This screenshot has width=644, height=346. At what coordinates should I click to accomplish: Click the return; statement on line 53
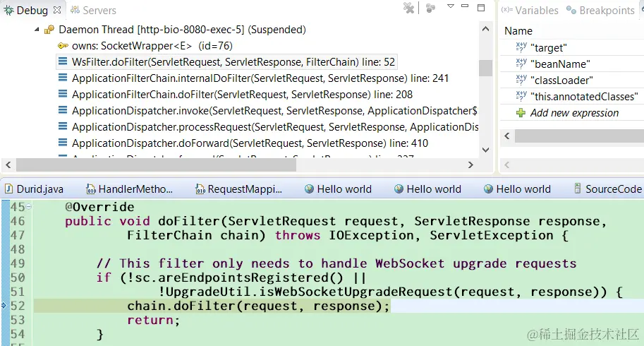click(x=153, y=320)
